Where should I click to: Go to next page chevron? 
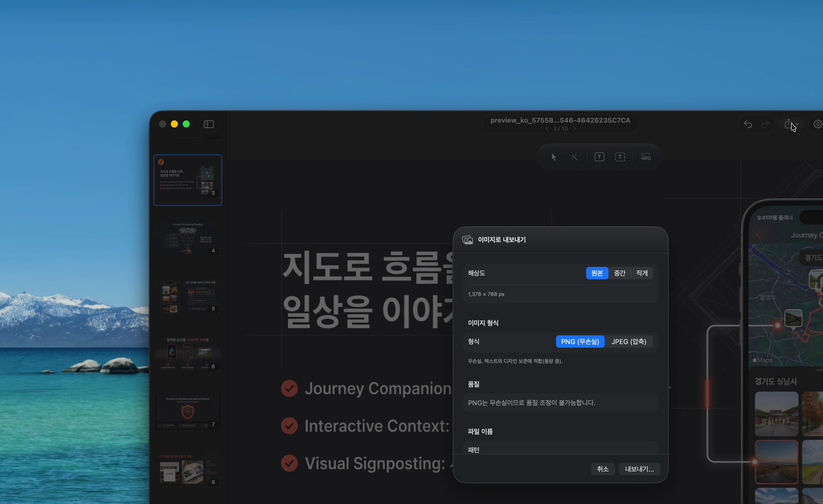point(574,129)
